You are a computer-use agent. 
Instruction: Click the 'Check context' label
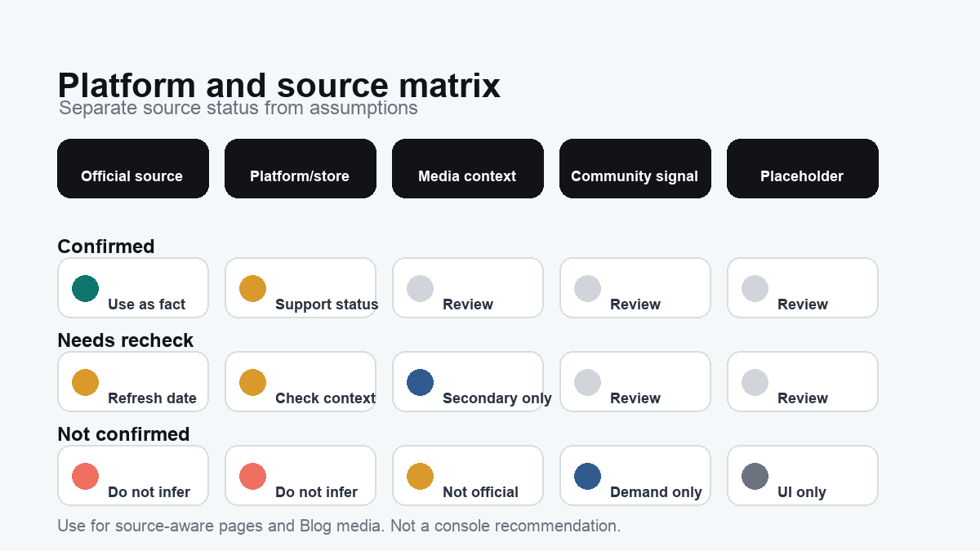(x=326, y=398)
